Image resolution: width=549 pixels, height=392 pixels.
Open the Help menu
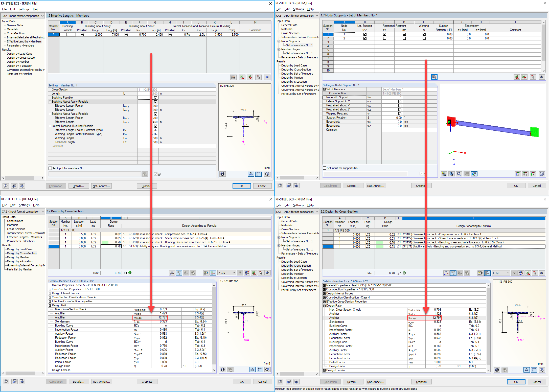pyautogui.click(x=36, y=9)
